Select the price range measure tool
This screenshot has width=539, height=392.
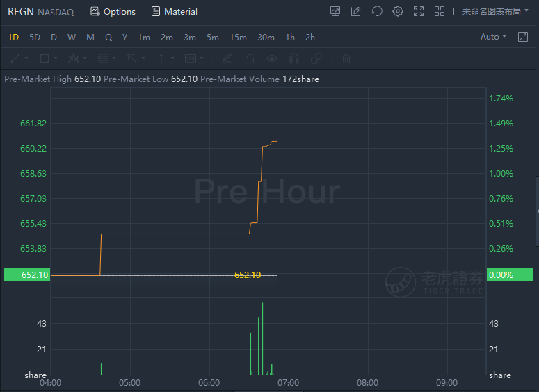click(161, 58)
